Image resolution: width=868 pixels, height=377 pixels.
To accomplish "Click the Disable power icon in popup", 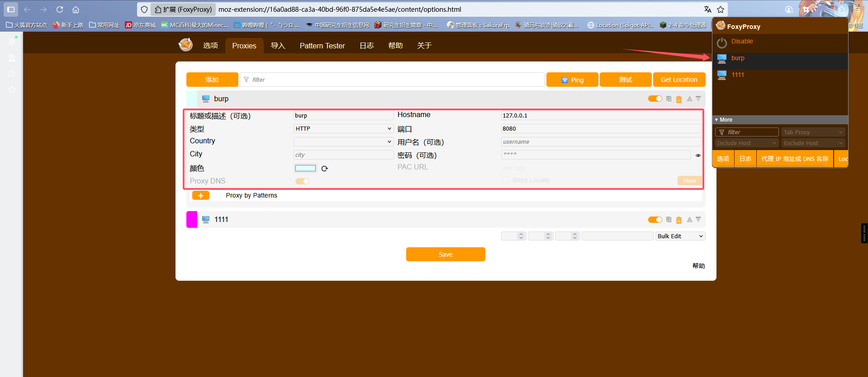I will [722, 42].
